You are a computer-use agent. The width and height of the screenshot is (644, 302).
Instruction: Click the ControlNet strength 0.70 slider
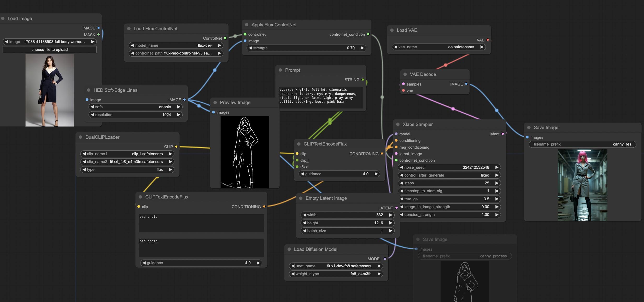(306, 48)
